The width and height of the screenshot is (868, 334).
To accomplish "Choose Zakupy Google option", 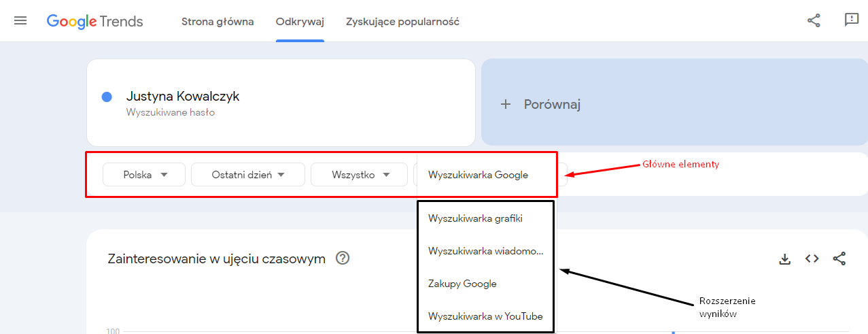I will (x=485, y=284).
